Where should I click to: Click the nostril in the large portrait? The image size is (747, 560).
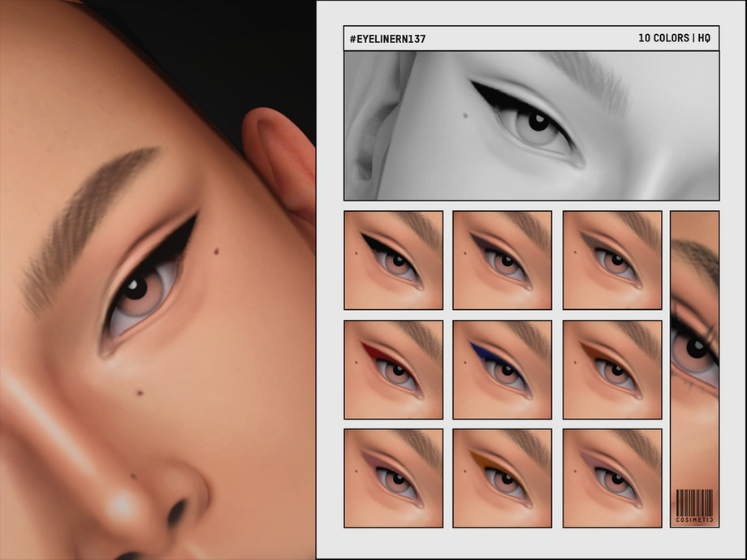[176, 511]
